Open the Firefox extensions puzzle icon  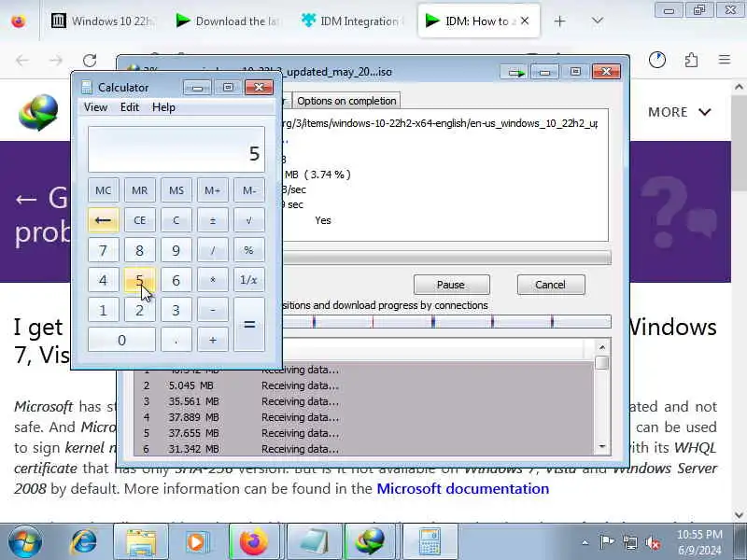(x=691, y=60)
